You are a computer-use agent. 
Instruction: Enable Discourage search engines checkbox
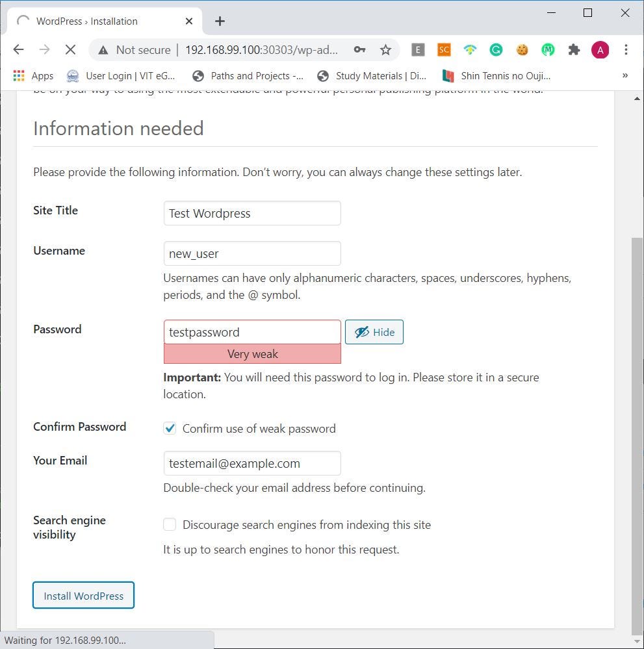pos(170,524)
